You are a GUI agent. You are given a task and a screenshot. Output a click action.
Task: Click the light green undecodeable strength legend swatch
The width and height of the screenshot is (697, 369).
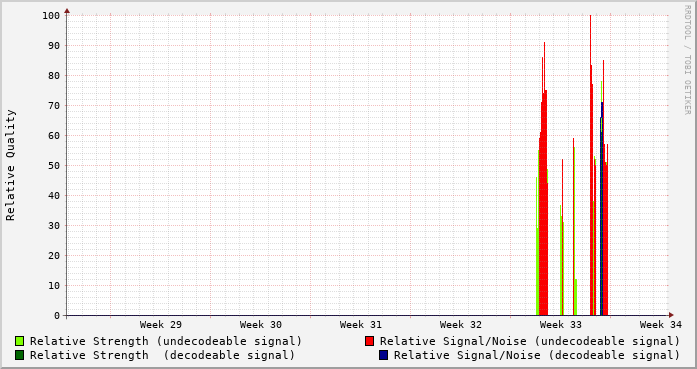20,341
